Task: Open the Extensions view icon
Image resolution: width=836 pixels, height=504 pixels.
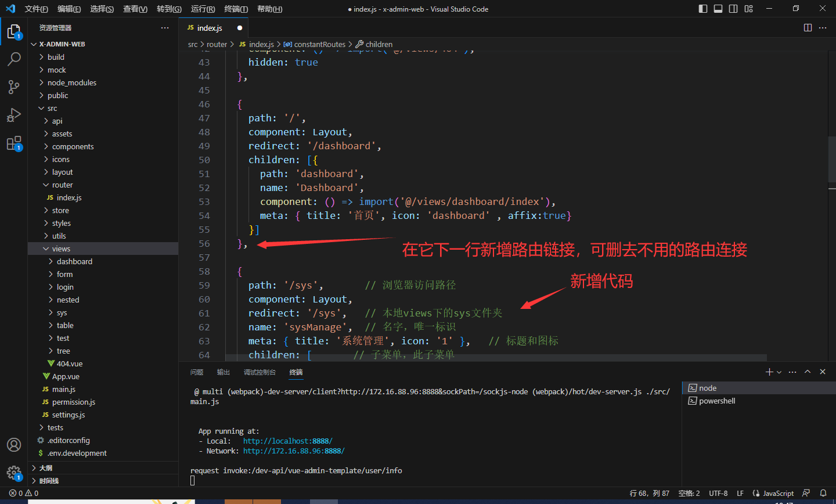Action: pos(14,143)
